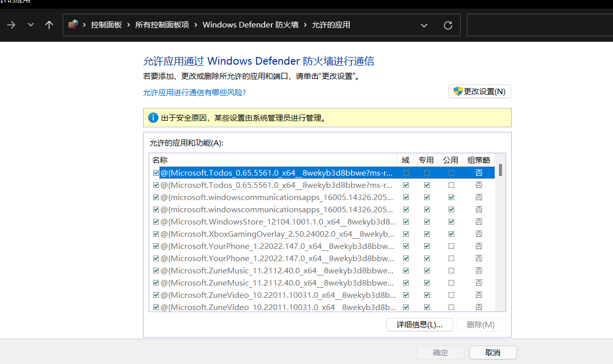Click the 组策略 column header
The width and height of the screenshot is (613, 364).
479,160
